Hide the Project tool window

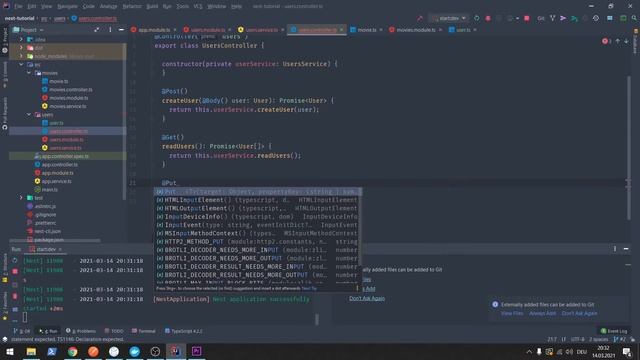point(121,30)
